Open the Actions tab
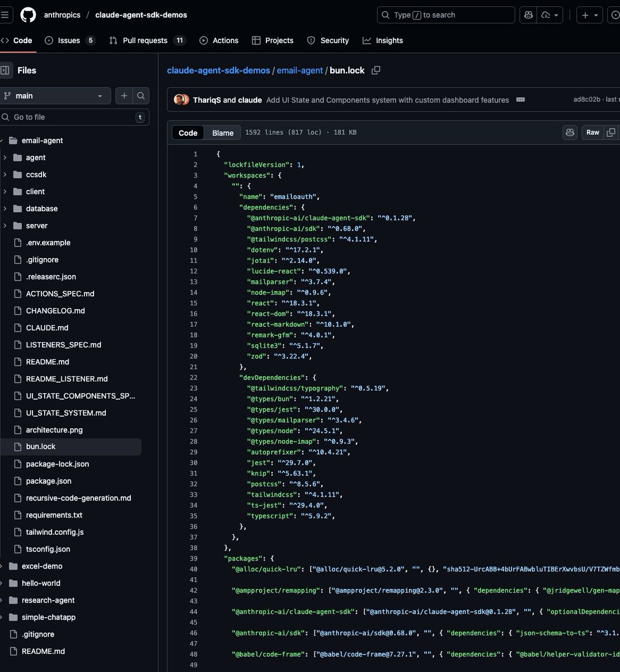Viewport: 620px width, 672px height. click(219, 40)
